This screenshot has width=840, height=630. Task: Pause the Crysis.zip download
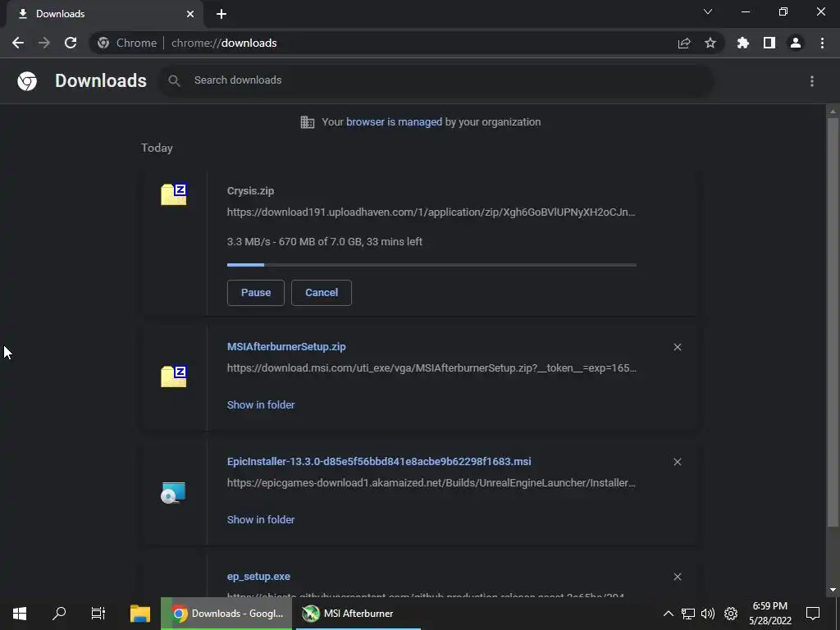(256, 293)
